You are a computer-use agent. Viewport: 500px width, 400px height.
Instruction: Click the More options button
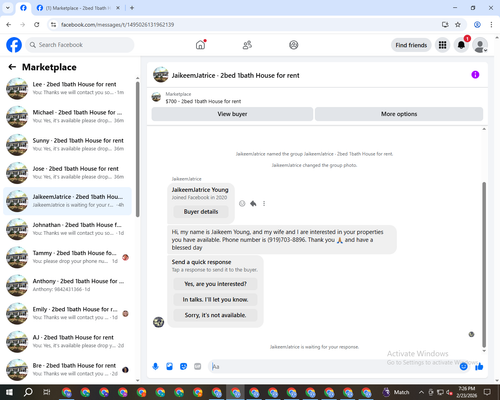coord(399,114)
